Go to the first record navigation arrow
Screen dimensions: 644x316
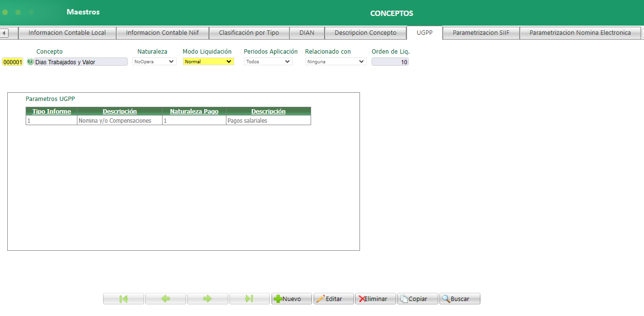point(123,299)
